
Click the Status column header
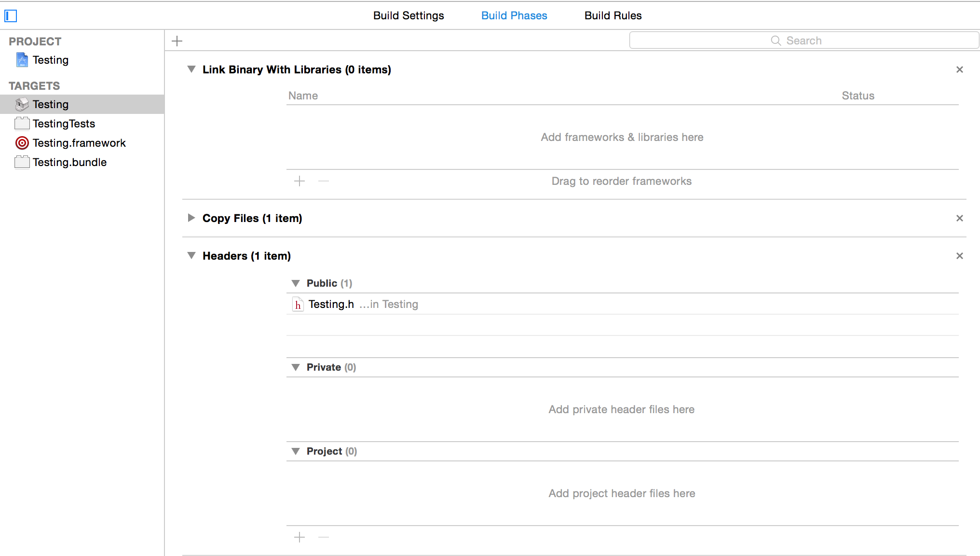click(858, 96)
